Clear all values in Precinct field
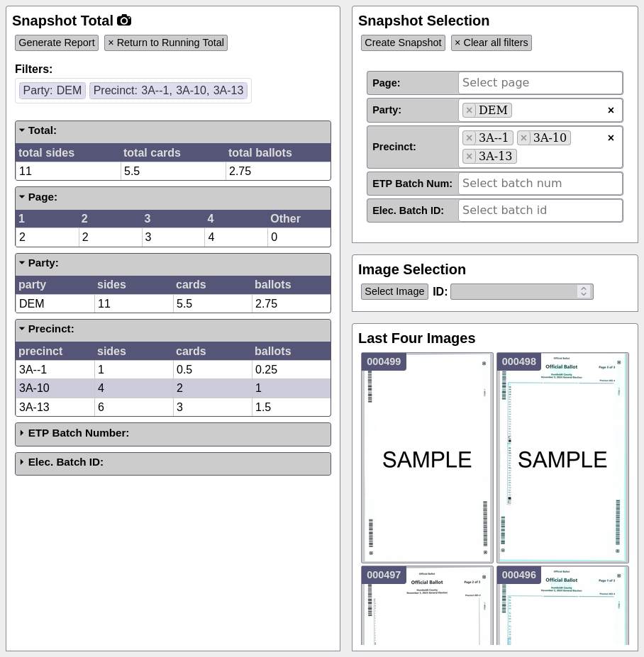Viewport: 644px width, 657px height. 611,138
